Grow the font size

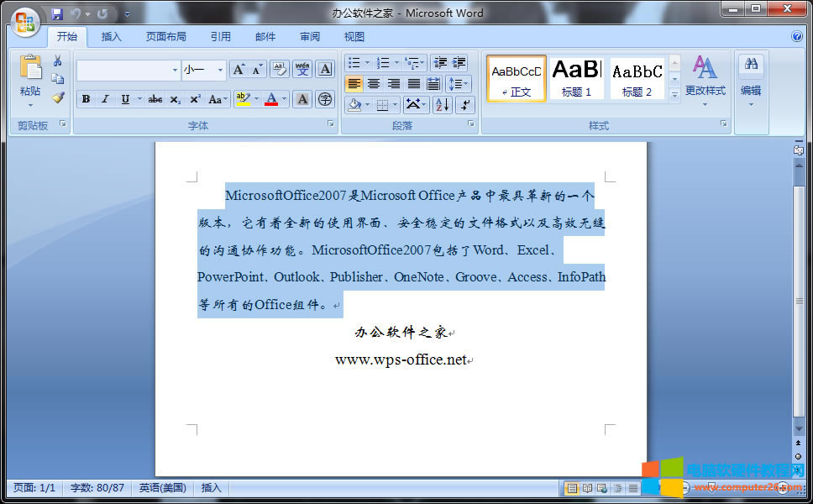point(239,69)
